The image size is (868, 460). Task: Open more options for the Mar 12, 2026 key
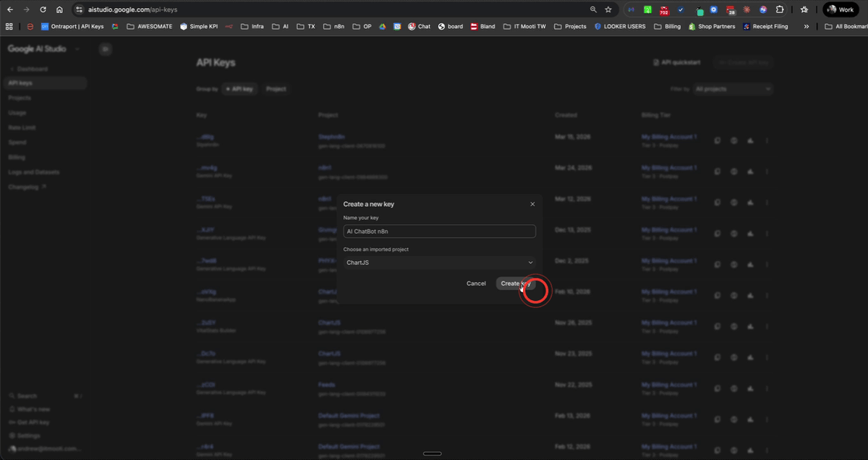[767, 203]
